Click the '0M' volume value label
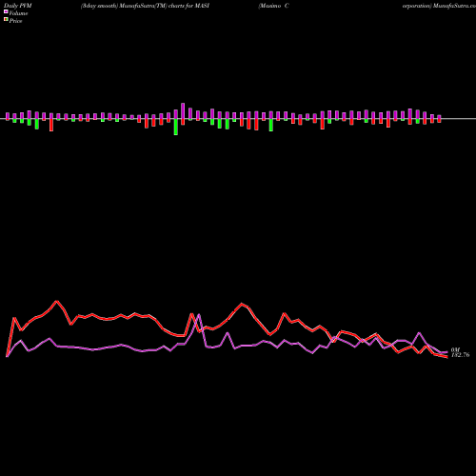The width and height of the screenshot is (476, 476). tap(455, 349)
